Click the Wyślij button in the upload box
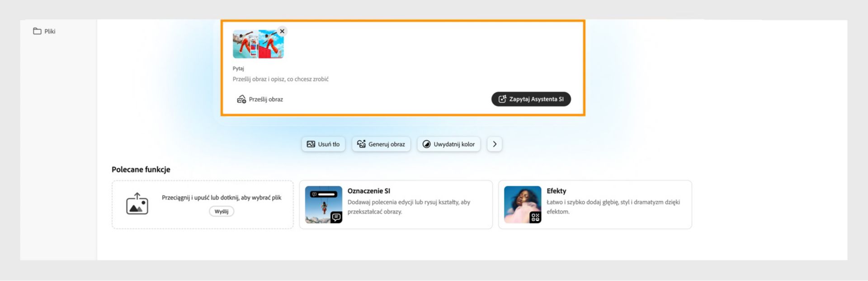The height and width of the screenshot is (281, 868). (x=222, y=211)
